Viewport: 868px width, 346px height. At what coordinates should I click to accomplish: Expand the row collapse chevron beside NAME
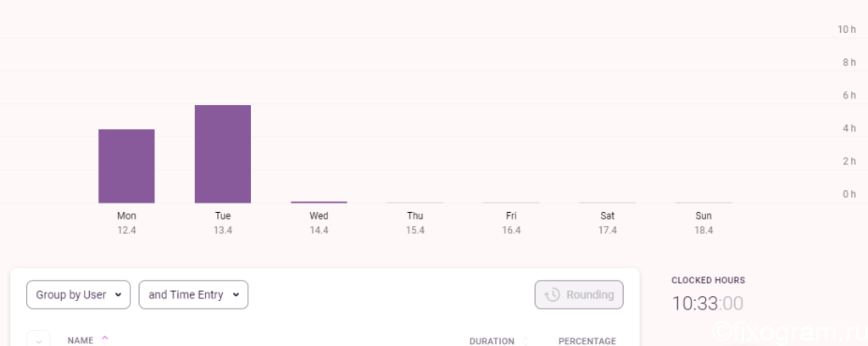[x=39, y=341]
